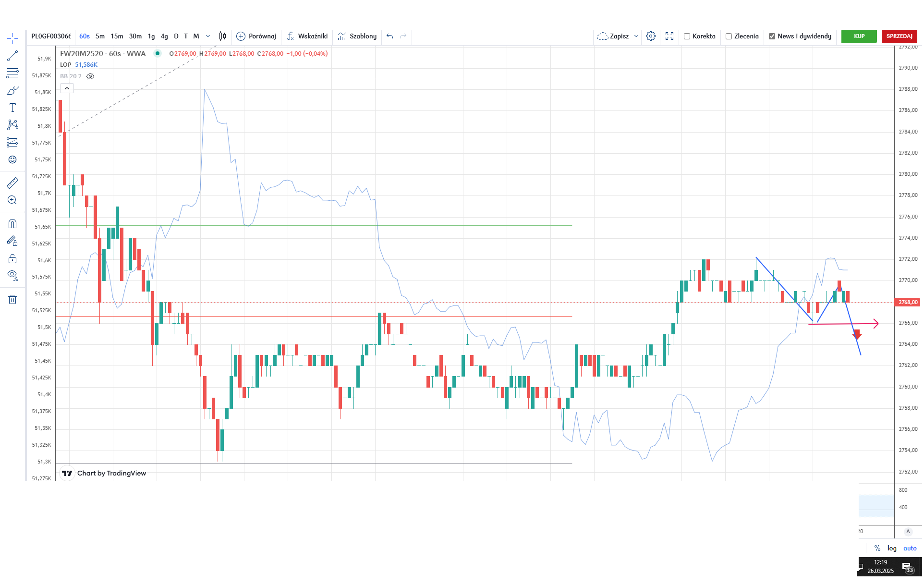The height and width of the screenshot is (585, 924).
Task: Switch to the D daily interval
Action: tap(176, 36)
